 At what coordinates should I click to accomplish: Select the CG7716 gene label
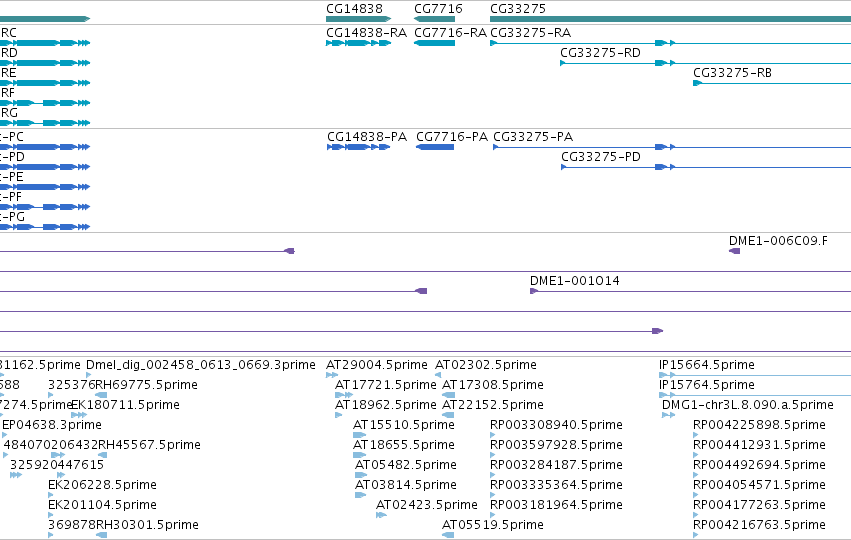click(438, 9)
